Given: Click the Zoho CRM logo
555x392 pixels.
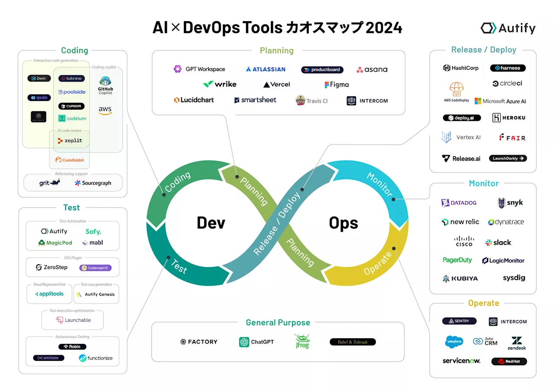Looking at the screenshot, I should pos(485,342).
